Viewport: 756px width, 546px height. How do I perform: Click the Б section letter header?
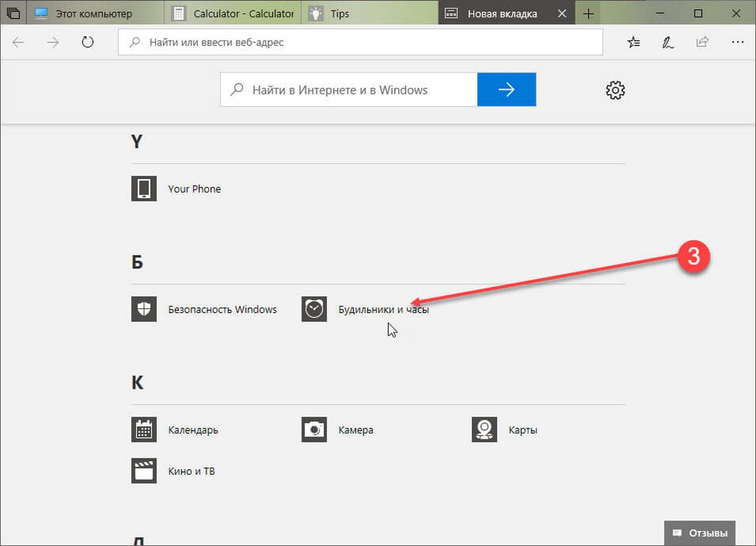click(x=137, y=262)
